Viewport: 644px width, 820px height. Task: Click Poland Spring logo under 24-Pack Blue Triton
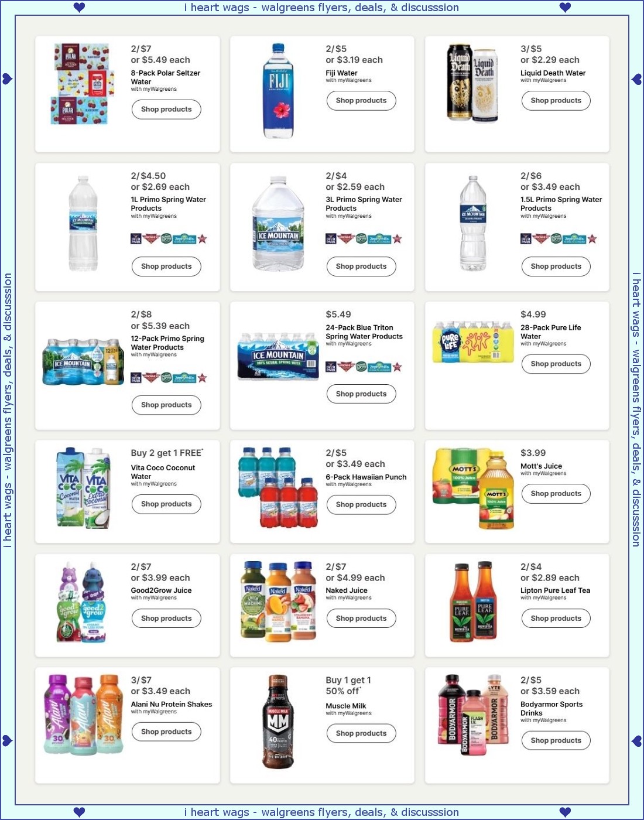[x=361, y=367]
